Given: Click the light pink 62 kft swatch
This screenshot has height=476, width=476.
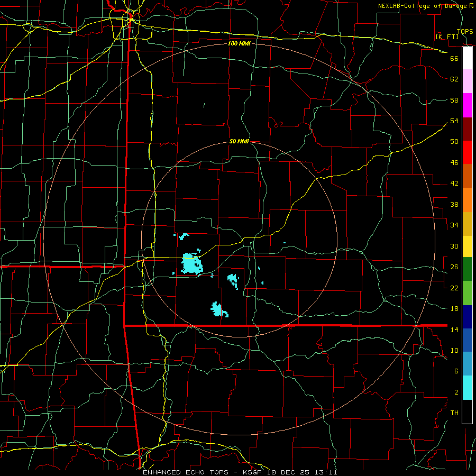Looking at the screenshot, I should (x=467, y=81).
